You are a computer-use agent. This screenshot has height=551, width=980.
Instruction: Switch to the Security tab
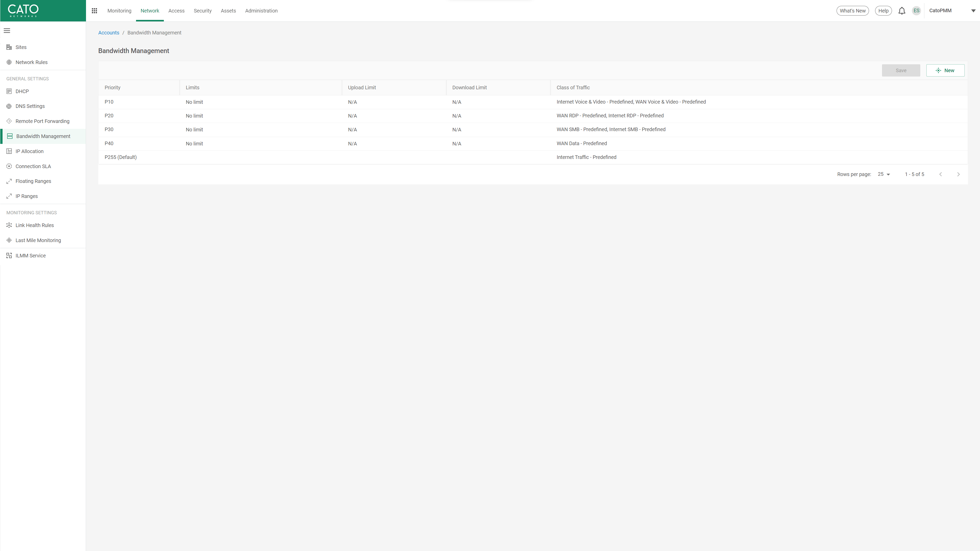(202, 11)
